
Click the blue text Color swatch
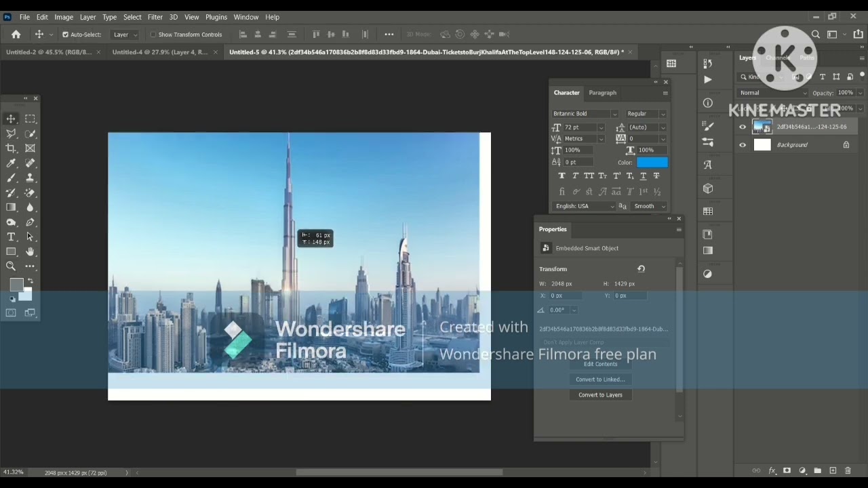[x=652, y=163]
